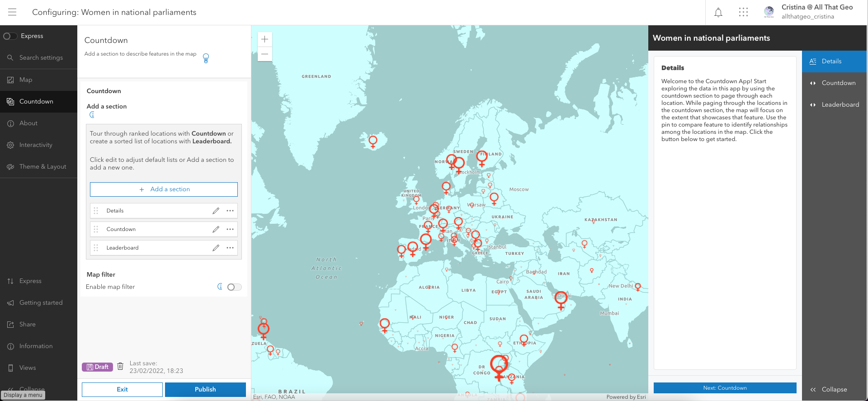Viewport: 868px width, 401px height.
Task: Click the Powered by Esri link
Action: pos(626,397)
